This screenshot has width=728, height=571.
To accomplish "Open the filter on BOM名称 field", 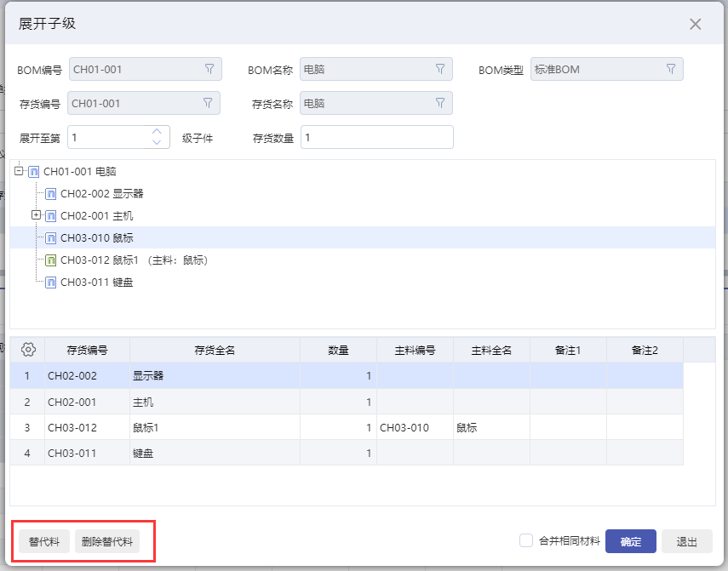I will tap(440, 69).
